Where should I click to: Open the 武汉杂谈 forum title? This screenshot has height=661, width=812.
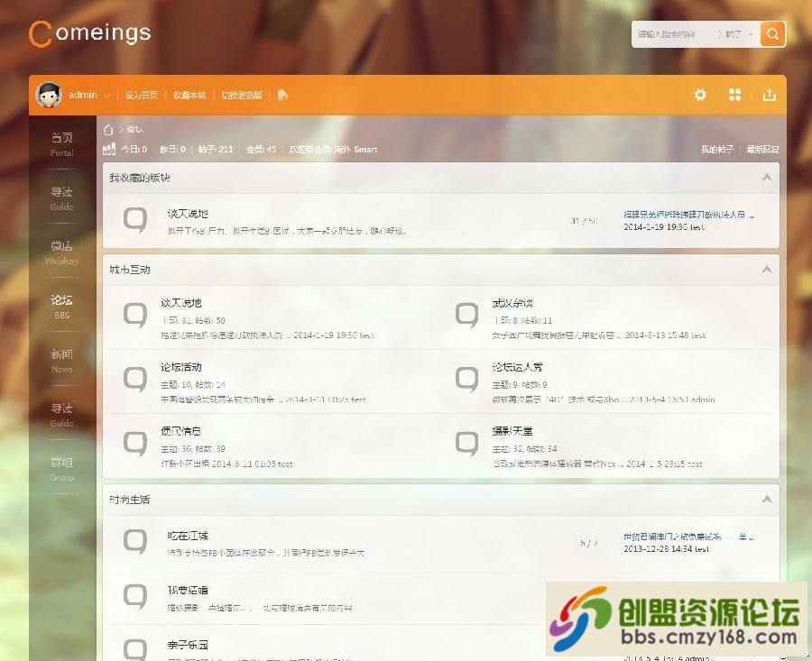pos(512,303)
